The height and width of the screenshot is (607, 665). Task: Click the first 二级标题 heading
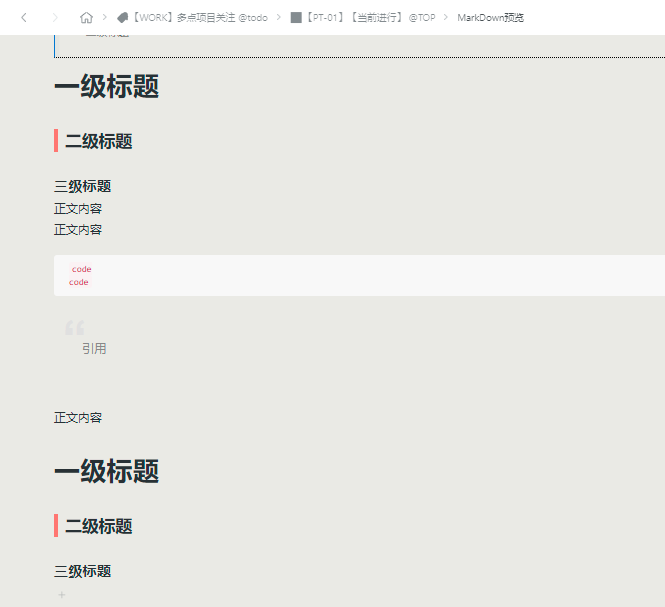[x=99, y=141]
